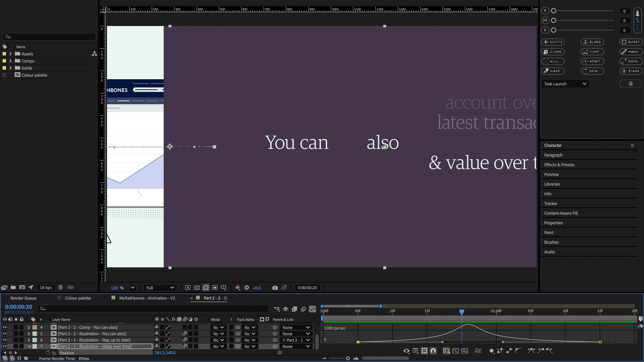Toggle the transparency grid in the viewer

coord(197,288)
